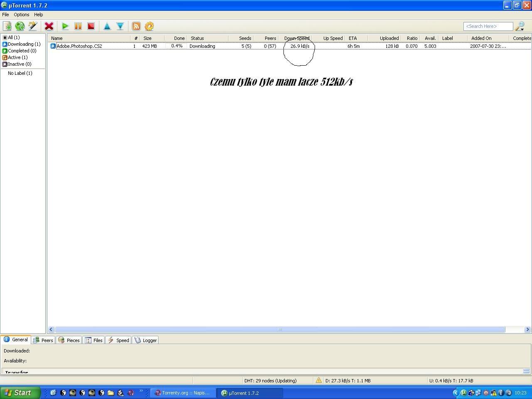Click the horizontal scrollbar thumb
This screenshot has height=399, width=532.
tap(280, 330)
